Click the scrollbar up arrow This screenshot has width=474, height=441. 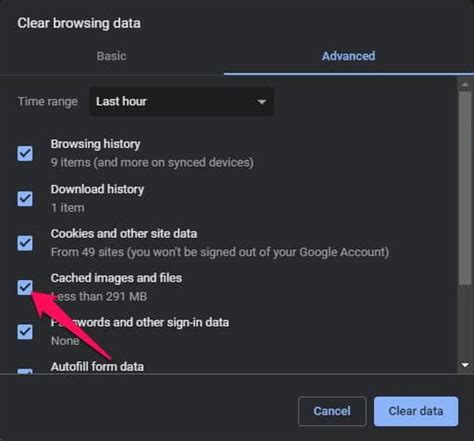(x=465, y=85)
